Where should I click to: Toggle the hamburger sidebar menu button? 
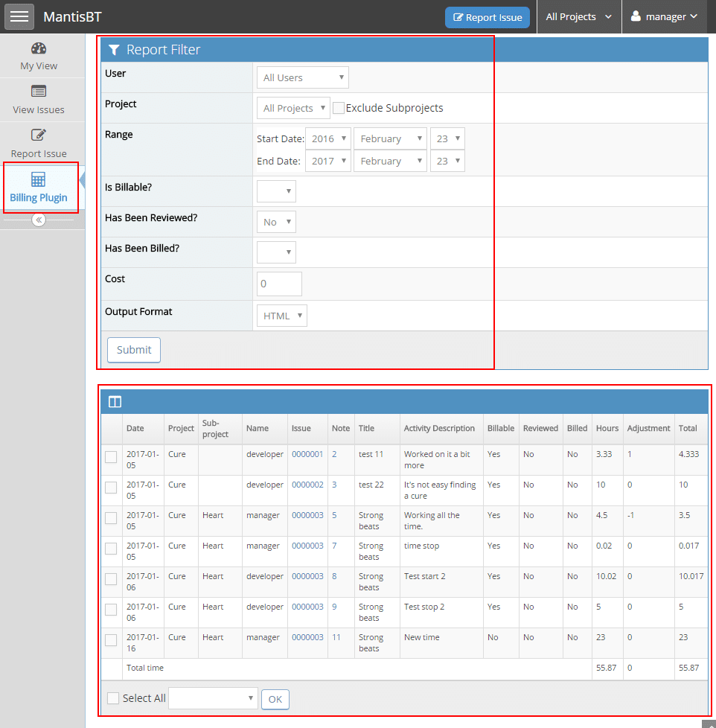coord(19,16)
